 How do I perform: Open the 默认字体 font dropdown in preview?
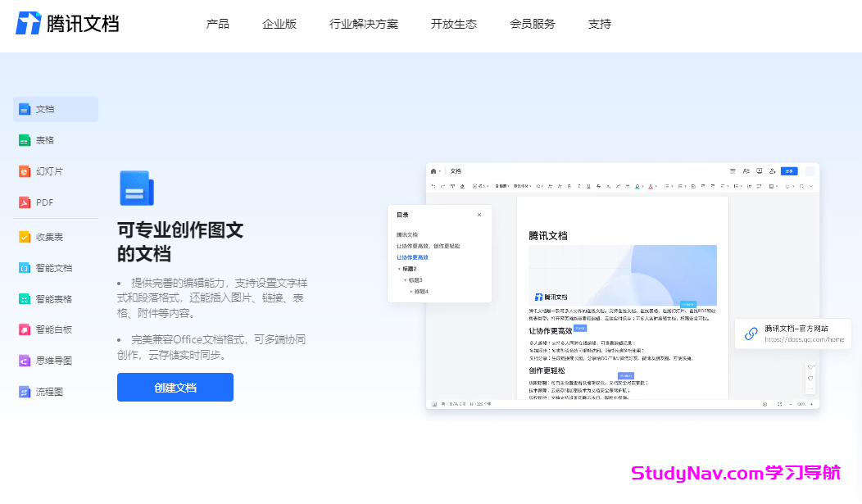click(522, 186)
